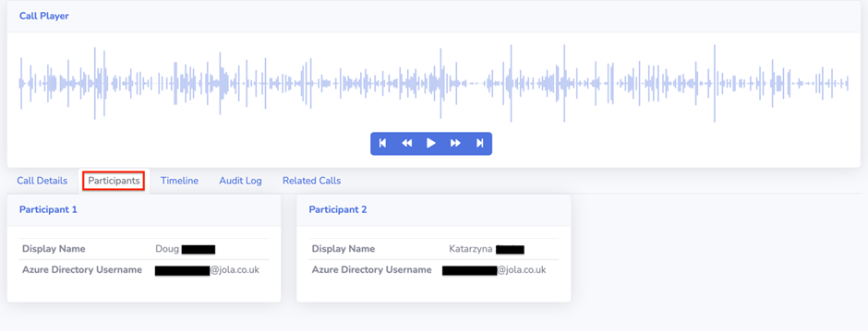Click the Call Player heading
This screenshot has width=868, height=332.
click(x=44, y=16)
